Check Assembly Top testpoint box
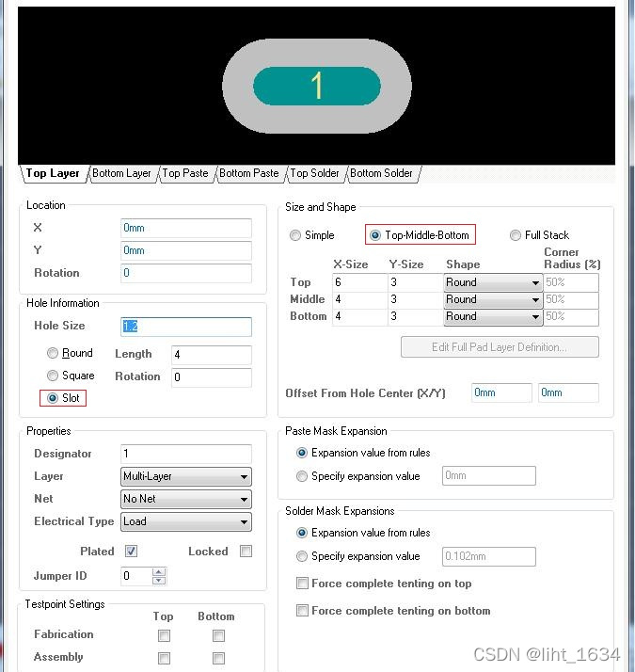The height and width of the screenshot is (672, 635). click(164, 658)
